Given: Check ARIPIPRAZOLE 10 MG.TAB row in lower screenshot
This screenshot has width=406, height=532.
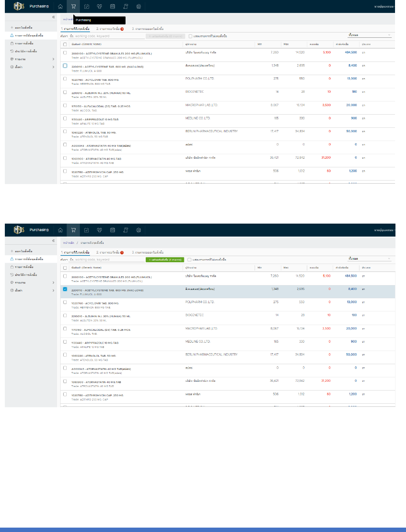Looking at the screenshot, I should 65,341.
